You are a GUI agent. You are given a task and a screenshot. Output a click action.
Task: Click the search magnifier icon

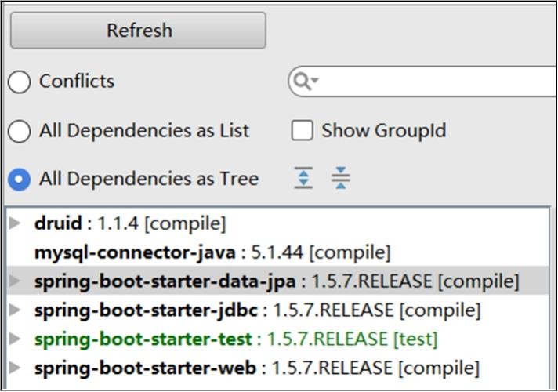(x=302, y=81)
